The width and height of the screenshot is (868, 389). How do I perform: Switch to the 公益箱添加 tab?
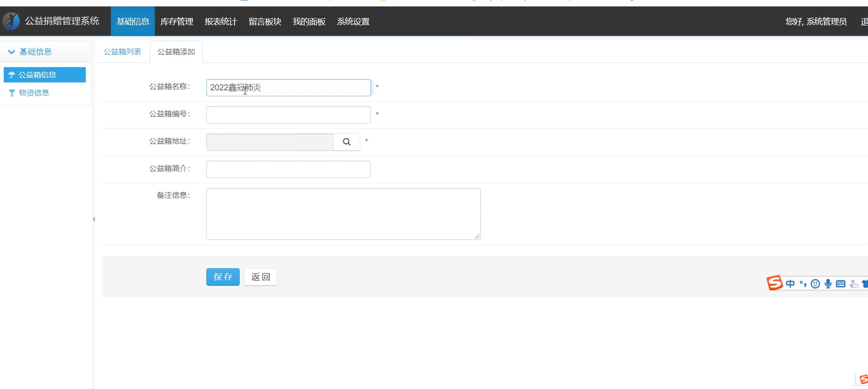(x=176, y=52)
